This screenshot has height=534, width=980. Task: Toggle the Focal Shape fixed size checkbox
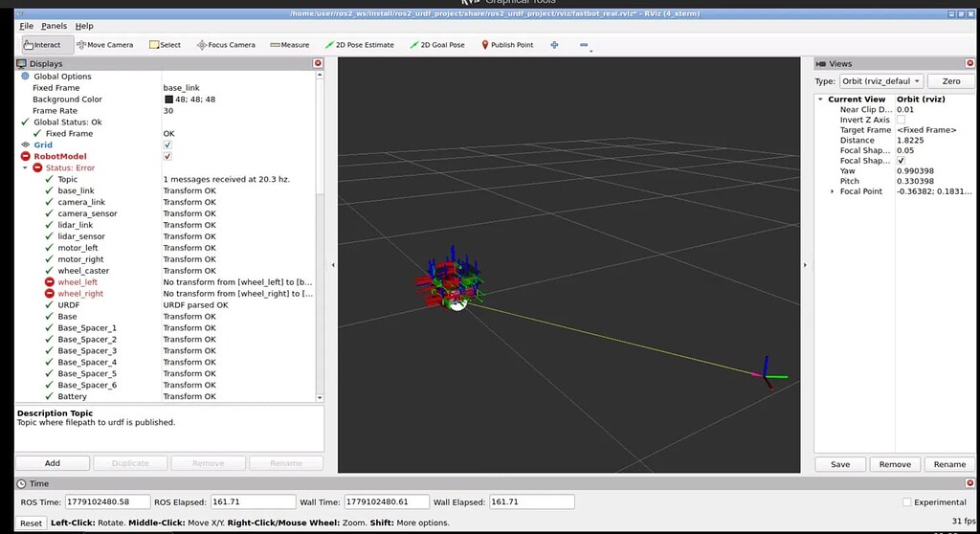[x=901, y=161]
